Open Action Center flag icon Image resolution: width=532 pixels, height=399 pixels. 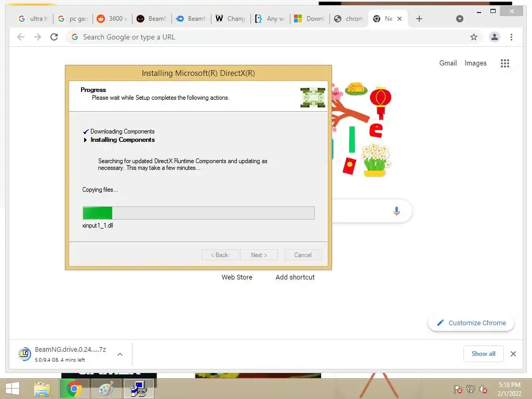point(458,389)
